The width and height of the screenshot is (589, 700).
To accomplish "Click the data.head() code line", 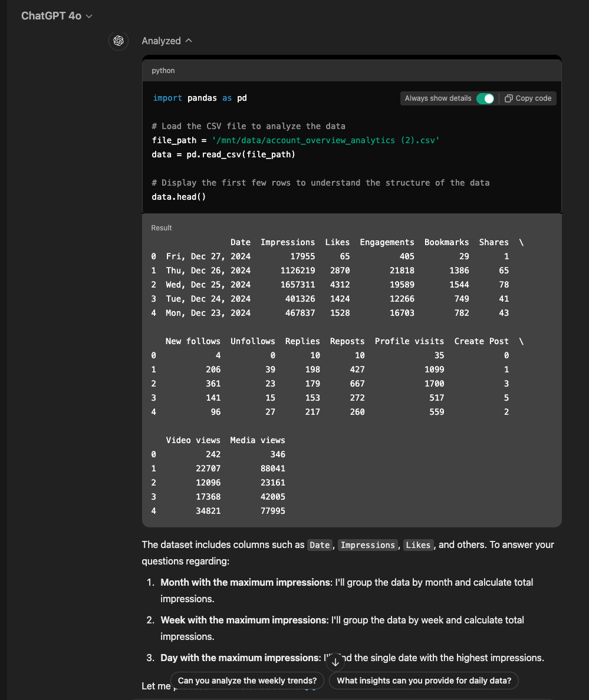I will point(179,197).
